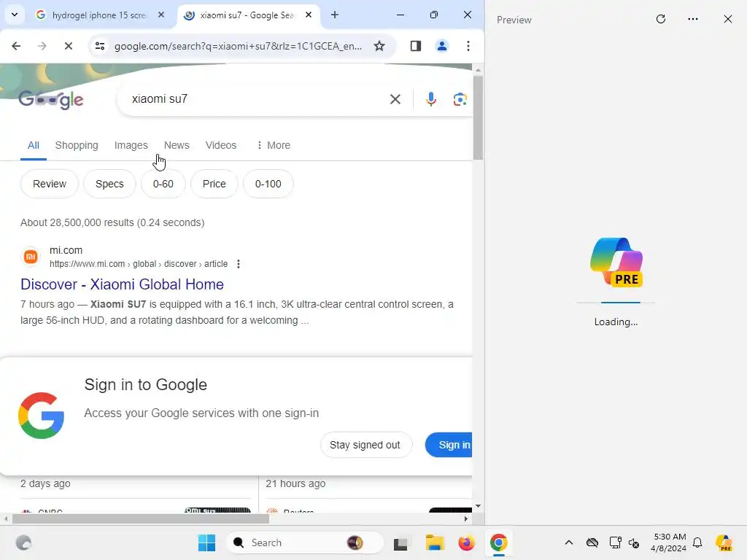Open more options for mi.com result
The height and width of the screenshot is (560, 747).
[x=239, y=264]
